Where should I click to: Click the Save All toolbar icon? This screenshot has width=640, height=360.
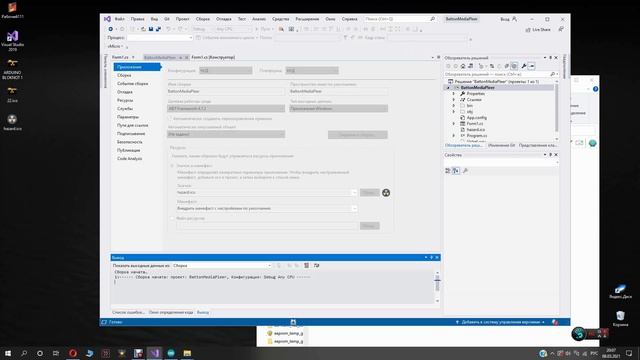pyautogui.click(x=158, y=29)
